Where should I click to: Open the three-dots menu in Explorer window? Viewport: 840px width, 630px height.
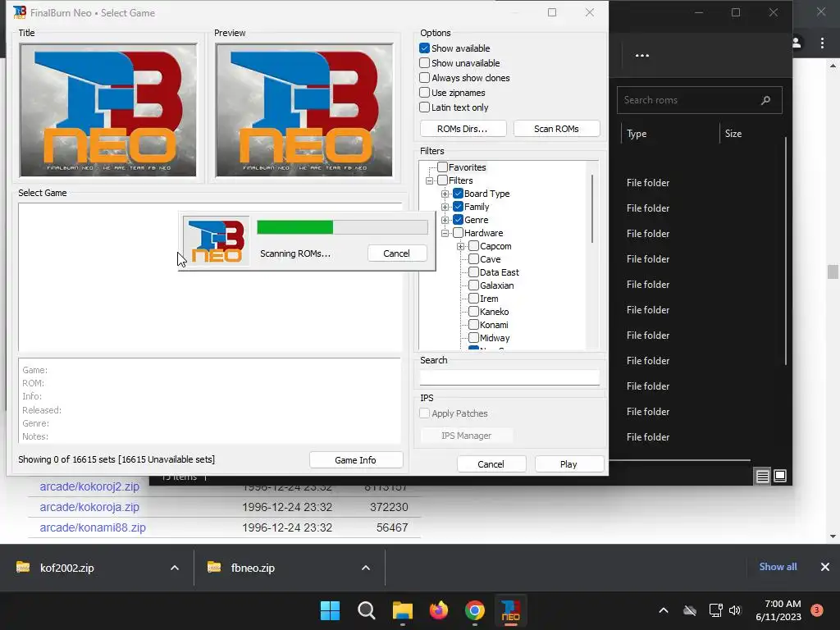pyautogui.click(x=641, y=55)
